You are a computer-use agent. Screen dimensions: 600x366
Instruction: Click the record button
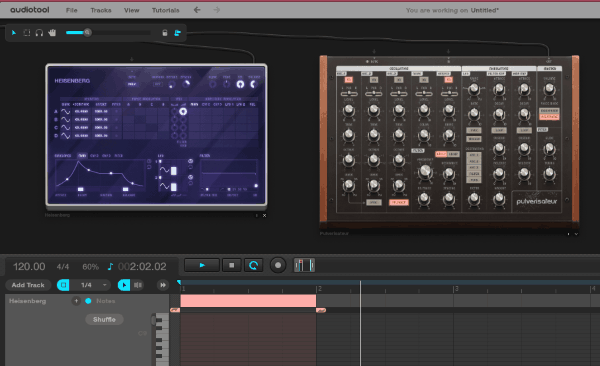coord(278,265)
